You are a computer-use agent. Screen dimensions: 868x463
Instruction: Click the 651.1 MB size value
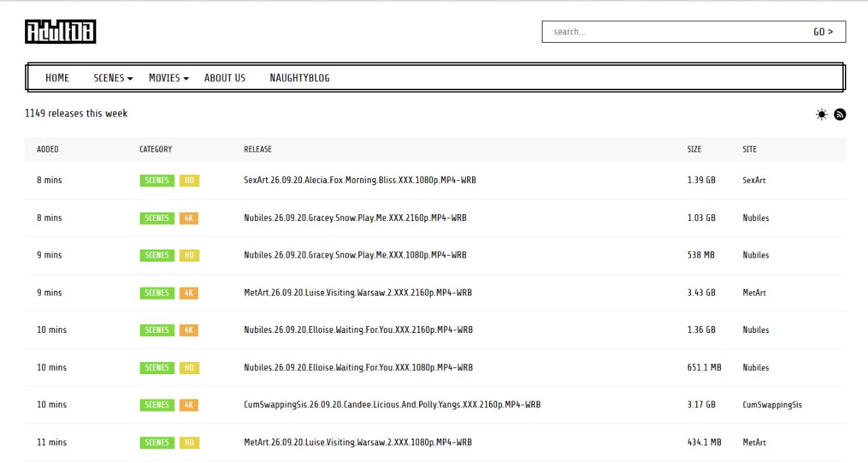(704, 367)
